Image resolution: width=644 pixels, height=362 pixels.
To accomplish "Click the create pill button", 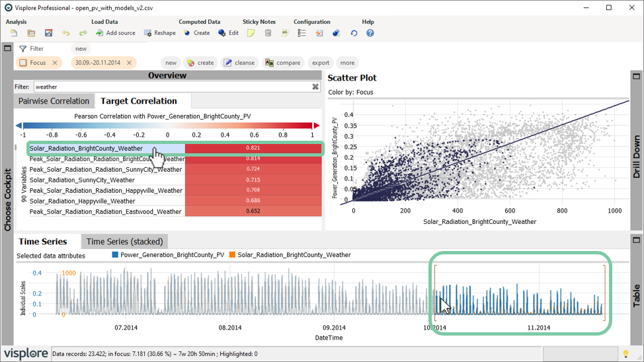I will (x=201, y=63).
